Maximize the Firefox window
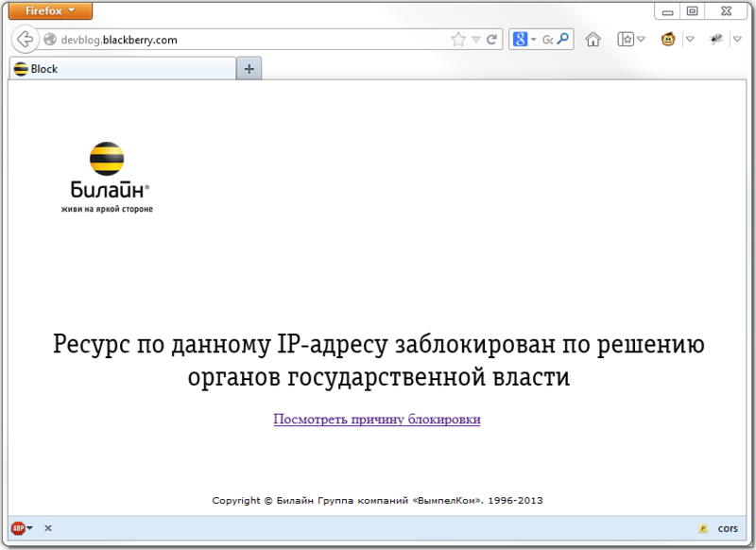Viewport: 756px width, 550px height. point(693,11)
